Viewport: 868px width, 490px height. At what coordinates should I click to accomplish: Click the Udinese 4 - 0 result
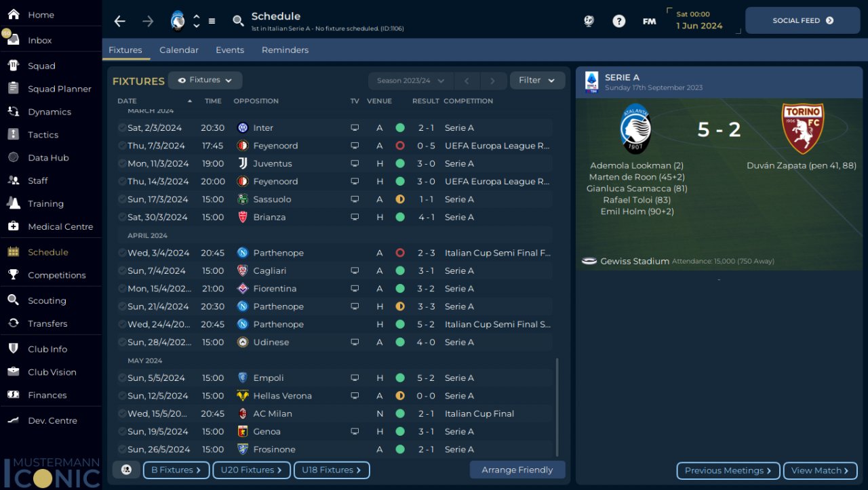coord(427,342)
